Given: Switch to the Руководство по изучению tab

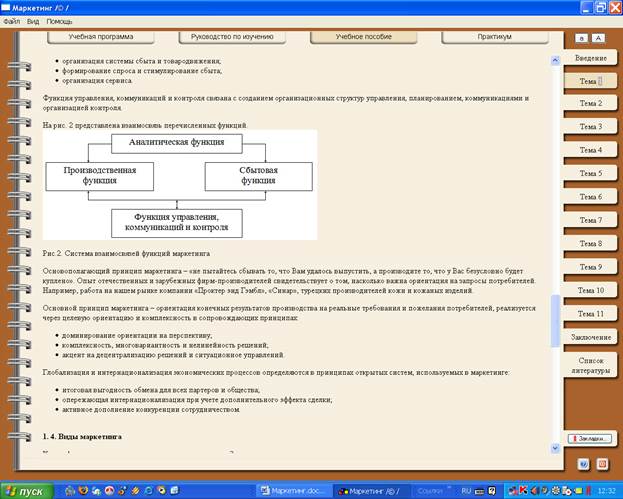Looking at the screenshot, I should (232, 37).
